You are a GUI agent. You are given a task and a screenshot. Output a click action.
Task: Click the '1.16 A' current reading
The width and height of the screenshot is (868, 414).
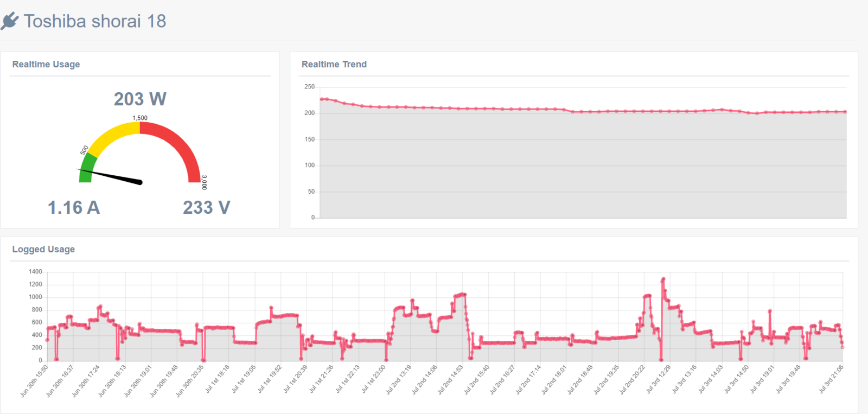pyautogui.click(x=74, y=207)
